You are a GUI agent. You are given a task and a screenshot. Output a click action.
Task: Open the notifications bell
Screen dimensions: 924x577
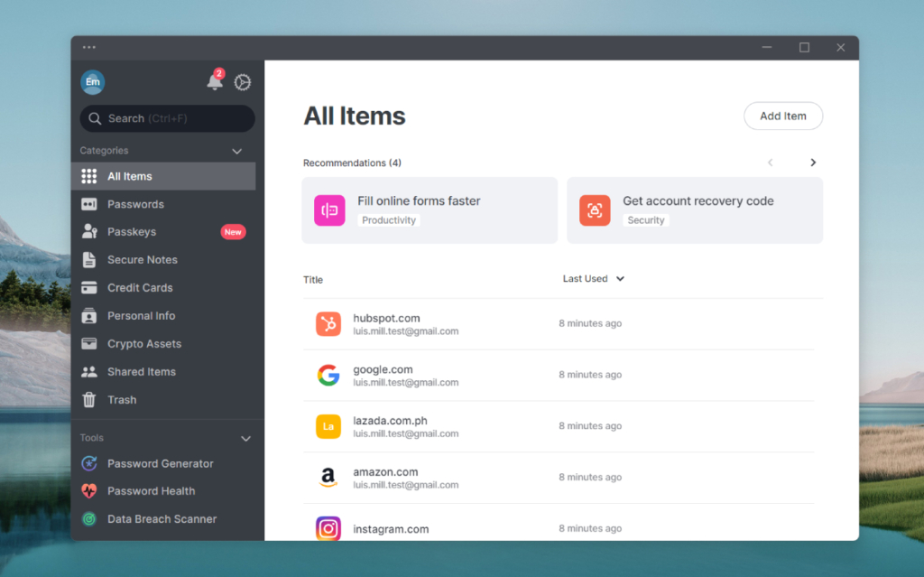[215, 82]
